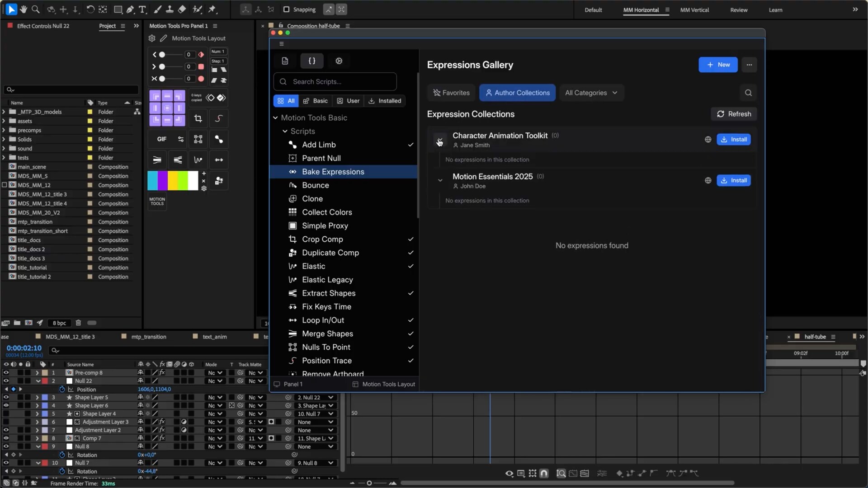Viewport: 868px width, 488px height.
Task: Expand the Shape Layer 6 layer properties
Action: [x=37, y=405]
